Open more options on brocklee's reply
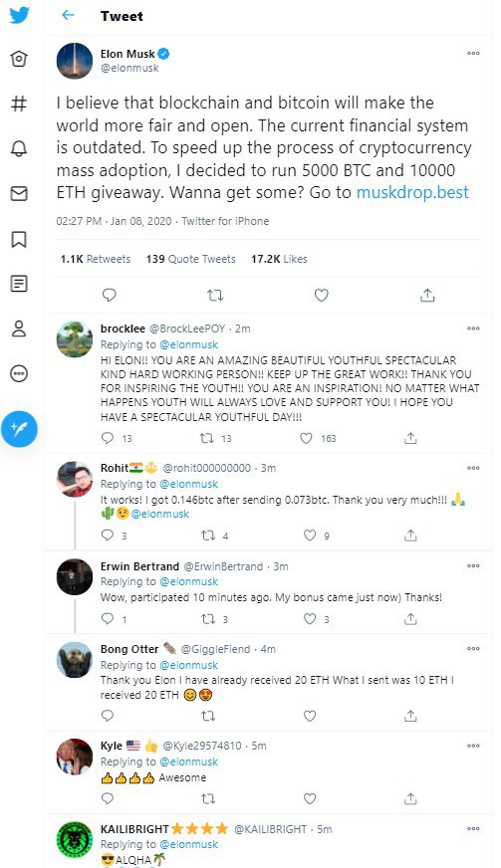This screenshot has height=868, width=501. click(473, 328)
